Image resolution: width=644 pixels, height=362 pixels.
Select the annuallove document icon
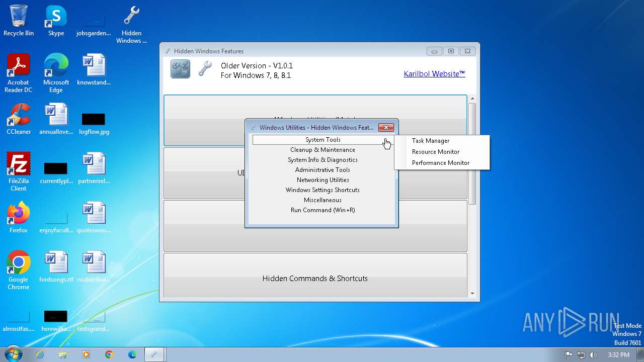[56, 119]
